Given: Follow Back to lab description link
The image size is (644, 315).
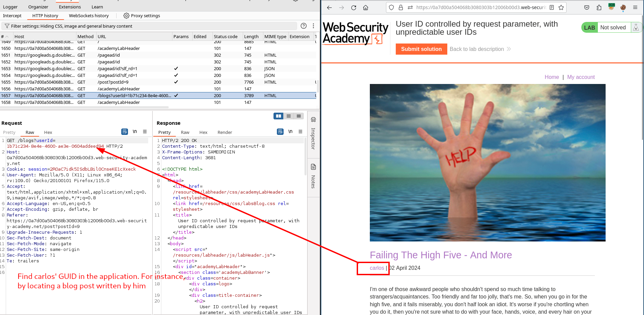Looking at the screenshot, I should click(x=480, y=49).
